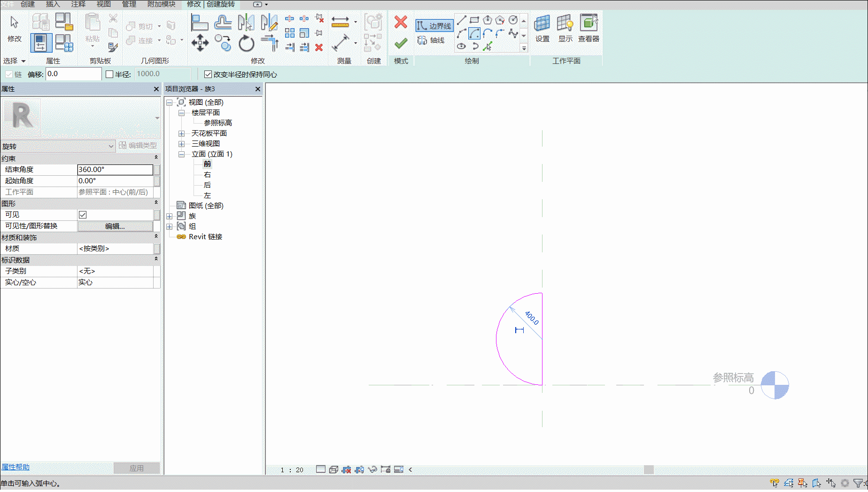Open the 附加模块 ribbon tab
This screenshot has height=492, width=868.
162,4
